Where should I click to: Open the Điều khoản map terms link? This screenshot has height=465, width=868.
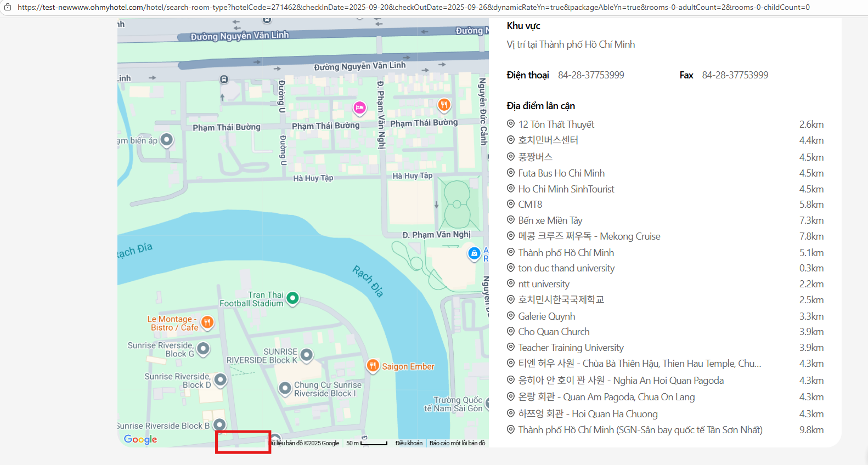[x=409, y=443]
